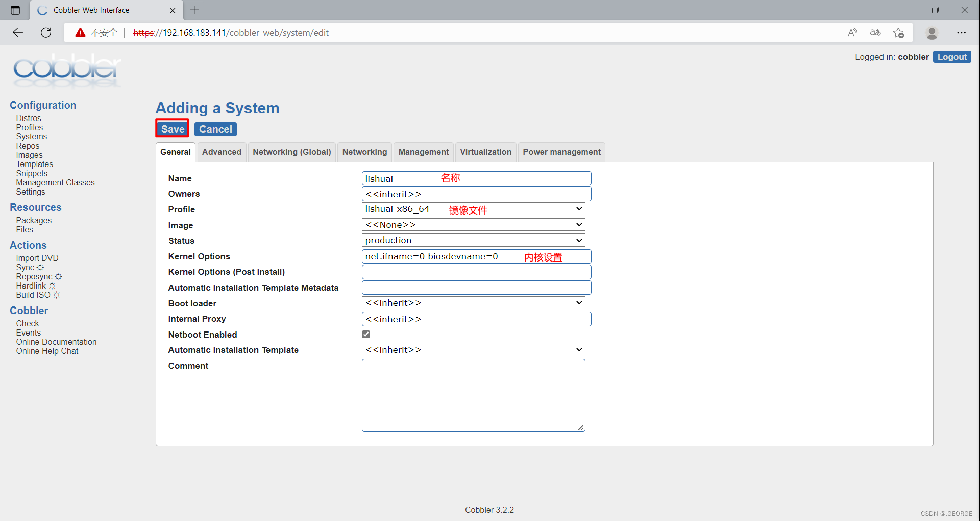Viewport: 980px width, 521px height.
Task: Open Templates in the sidebar
Action: click(x=35, y=164)
